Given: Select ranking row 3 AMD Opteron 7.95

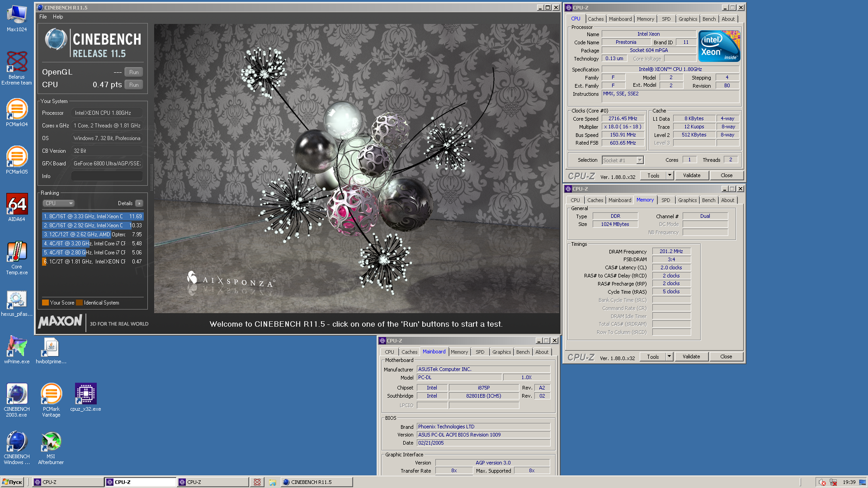Looking at the screenshot, I should [93, 235].
